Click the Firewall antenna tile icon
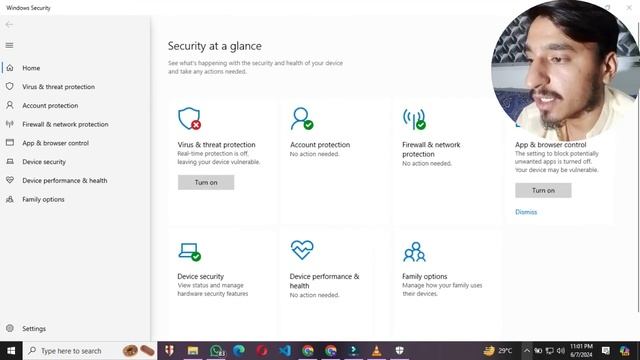The width and height of the screenshot is (640, 360). coord(414,119)
